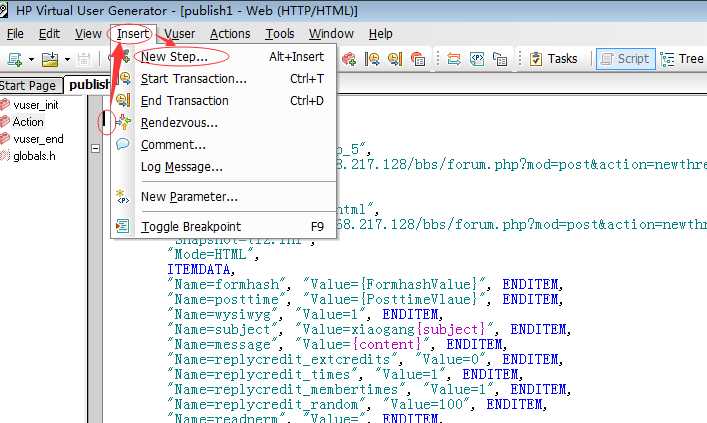707x423 pixels.
Task: Click the orange and blue arrows toolbar icon
Action: [454, 59]
